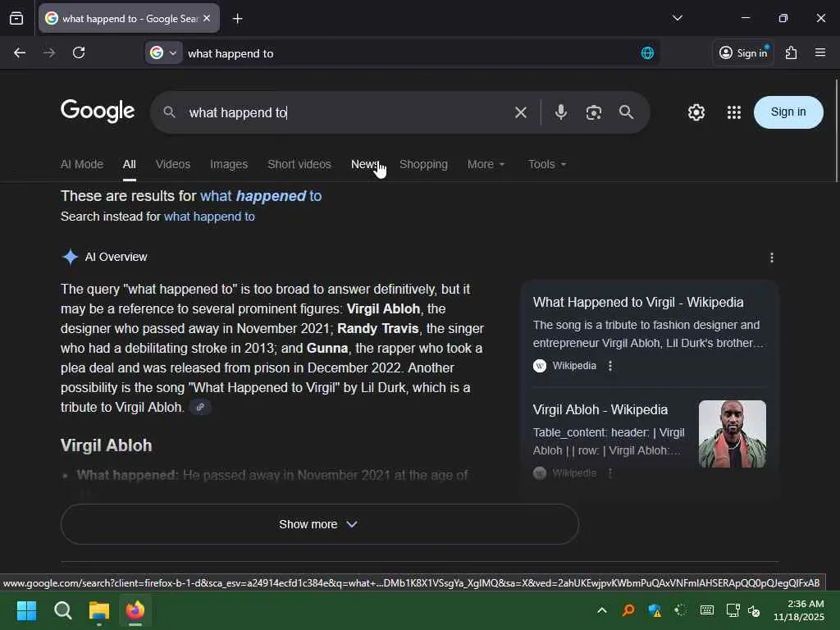Open the touch keyboard tray icon
This screenshot has width=840, height=630.
click(706, 610)
